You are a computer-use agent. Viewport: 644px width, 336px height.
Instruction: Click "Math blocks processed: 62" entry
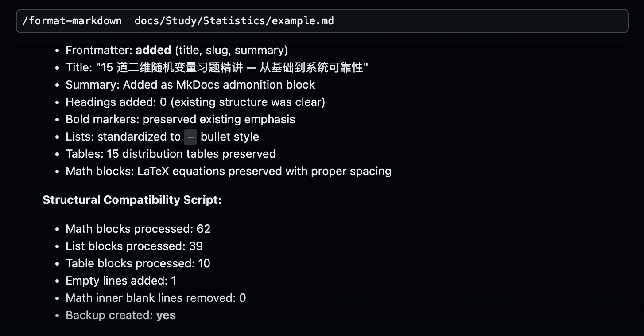point(138,229)
